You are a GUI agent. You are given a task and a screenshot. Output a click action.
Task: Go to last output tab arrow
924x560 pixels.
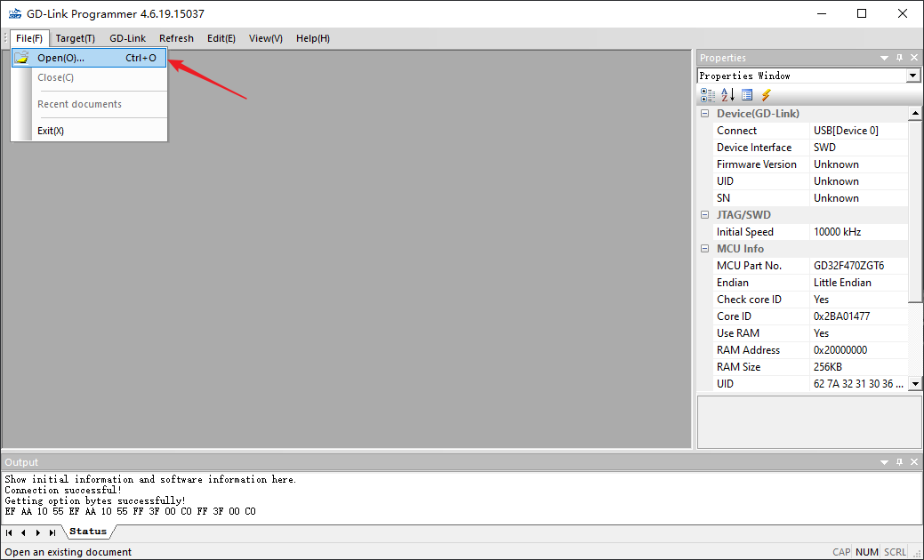click(52, 533)
